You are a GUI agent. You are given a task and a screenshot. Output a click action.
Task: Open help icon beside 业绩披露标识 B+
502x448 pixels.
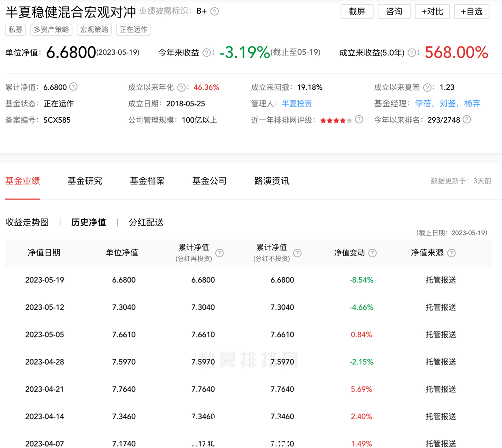pyautogui.click(x=215, y=12)
